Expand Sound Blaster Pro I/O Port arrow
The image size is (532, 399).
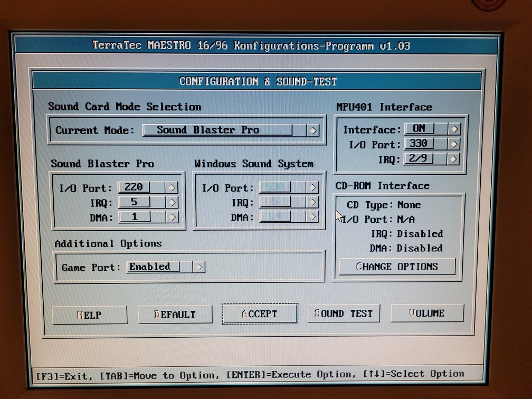(172, 187)
